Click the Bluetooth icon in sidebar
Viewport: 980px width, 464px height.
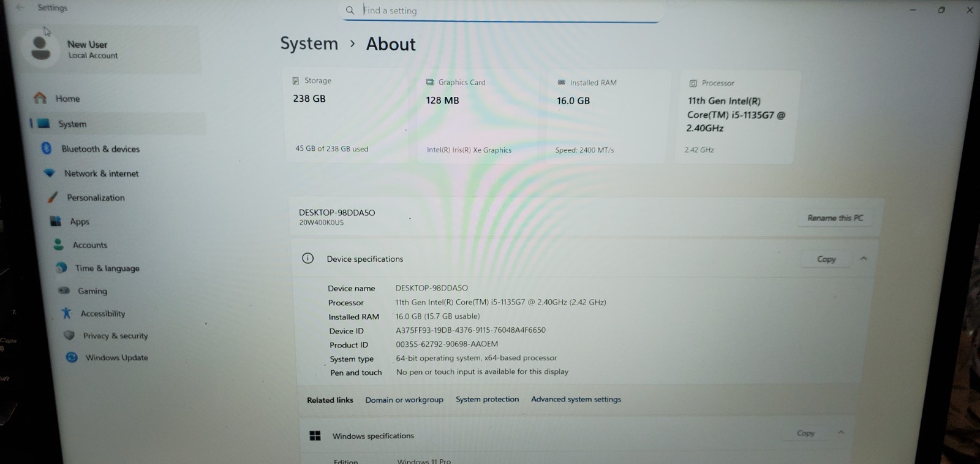pos(47,148)
